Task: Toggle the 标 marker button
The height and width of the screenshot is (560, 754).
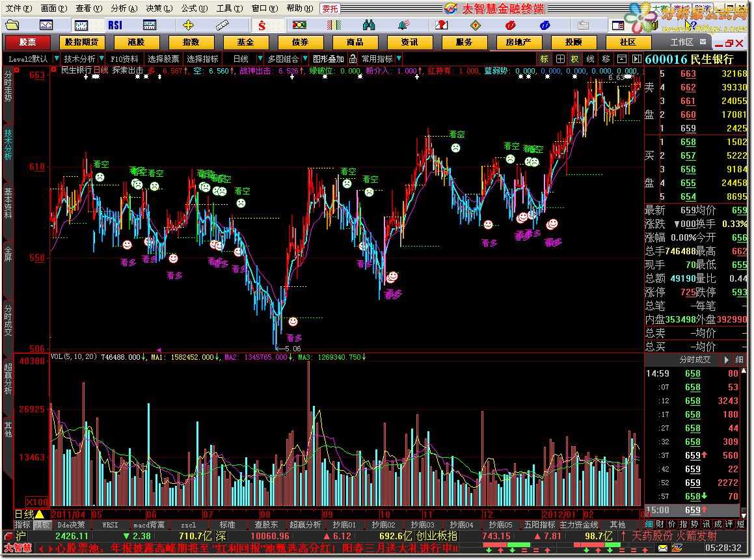Action: pyautogui.click(x=545, y=59)
